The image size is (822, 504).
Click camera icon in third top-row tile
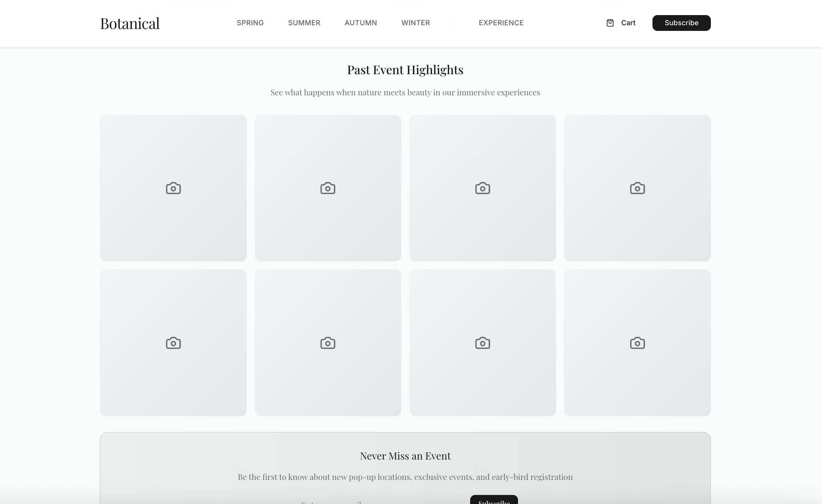483,188
